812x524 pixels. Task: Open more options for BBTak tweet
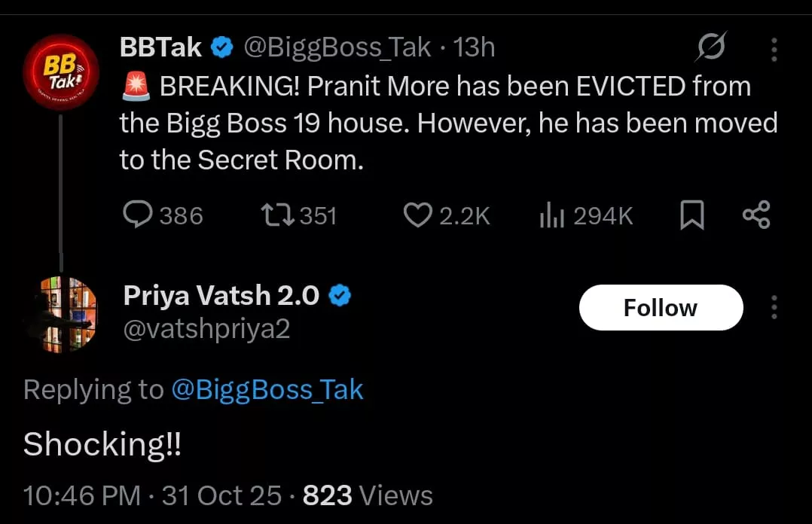tap(774, 50)
